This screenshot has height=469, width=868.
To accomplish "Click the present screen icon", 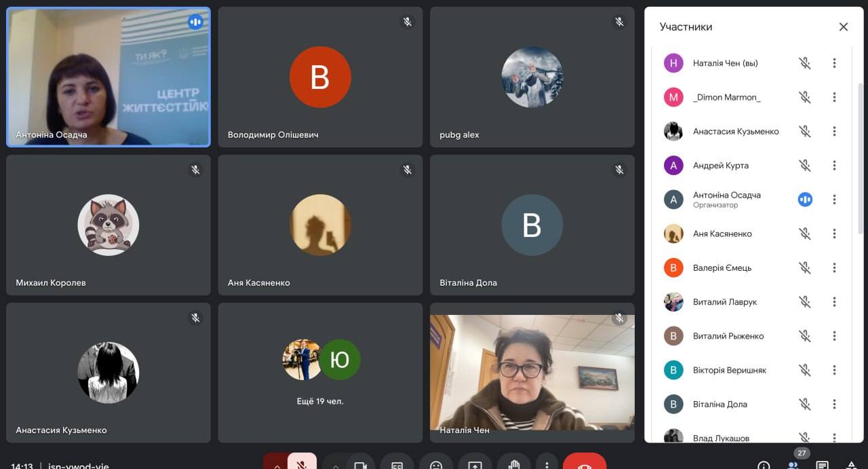I will (475, 464).
